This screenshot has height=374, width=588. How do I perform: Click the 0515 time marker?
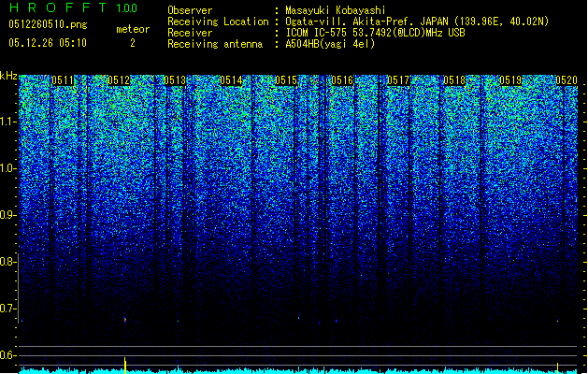pyautogui.click(x=286, y=80)
